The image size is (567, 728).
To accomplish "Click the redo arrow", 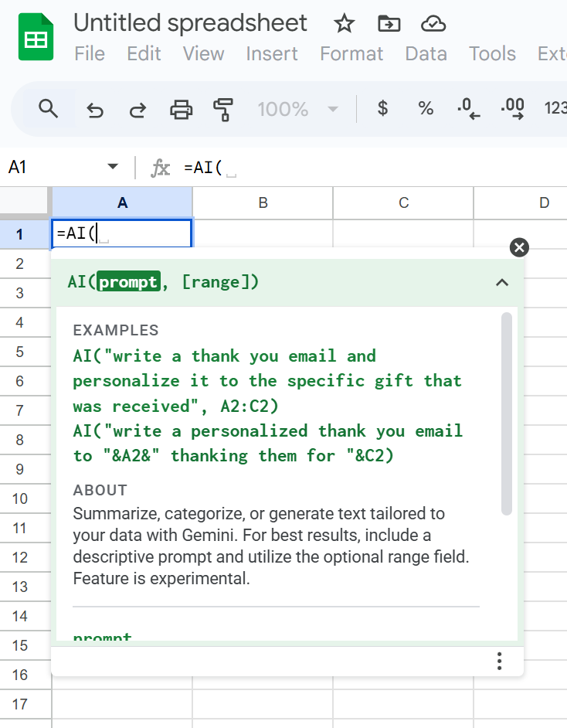I will (138, 110).
